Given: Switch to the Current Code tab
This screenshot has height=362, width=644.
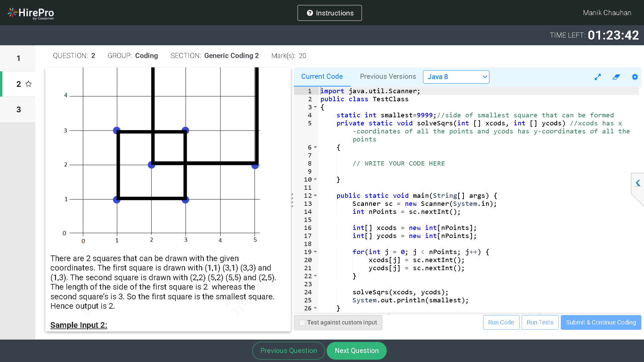Looking at the screenshot, I should pyautogui.click(x=322, y=76).
